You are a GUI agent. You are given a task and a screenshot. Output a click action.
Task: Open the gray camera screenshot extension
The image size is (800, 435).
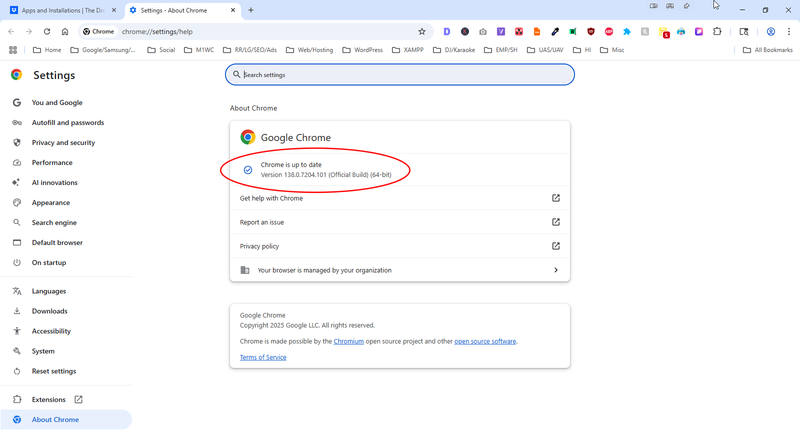pyautogui.click(x=483, y=32)
